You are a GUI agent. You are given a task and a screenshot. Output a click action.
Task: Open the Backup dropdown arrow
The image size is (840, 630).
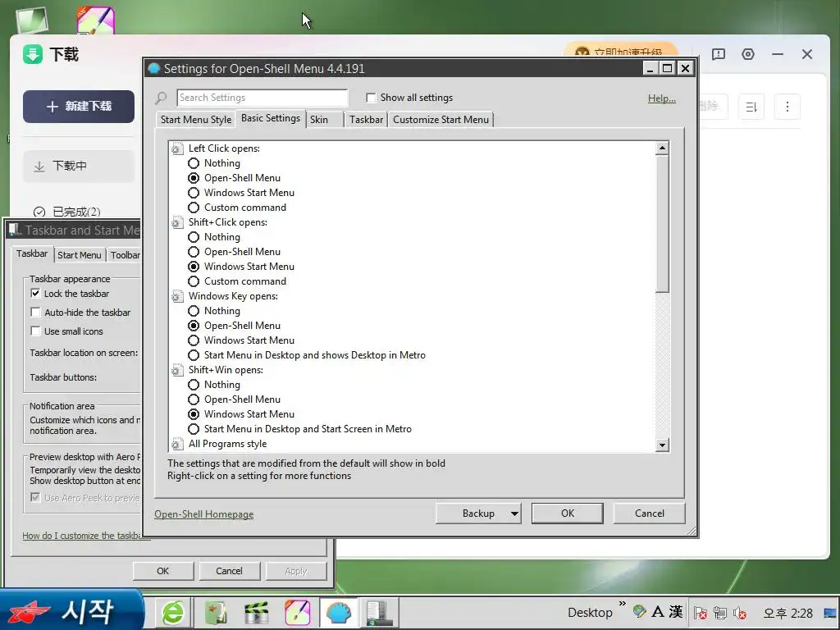(514, 514)
